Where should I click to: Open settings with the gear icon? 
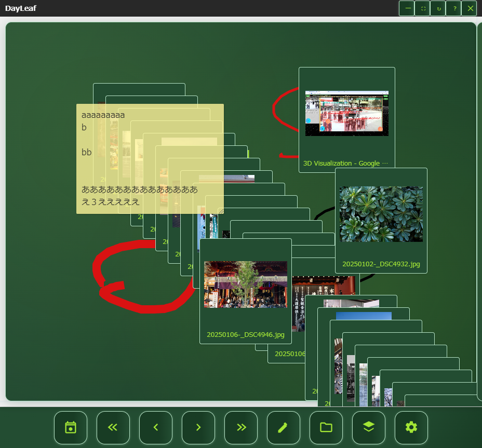(411, 427)
